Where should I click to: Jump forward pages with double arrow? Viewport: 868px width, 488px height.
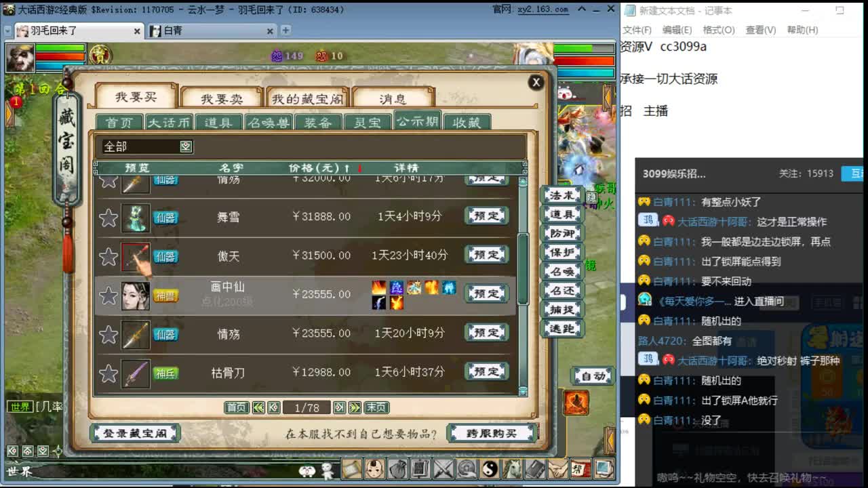(x=355, y=407)
